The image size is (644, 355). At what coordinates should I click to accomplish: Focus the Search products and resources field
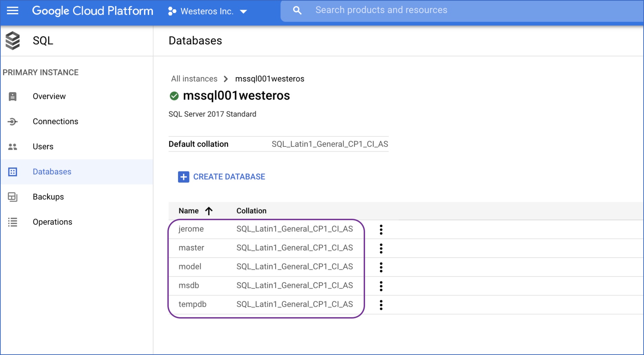pyautogui.click(x=462, y=11)
